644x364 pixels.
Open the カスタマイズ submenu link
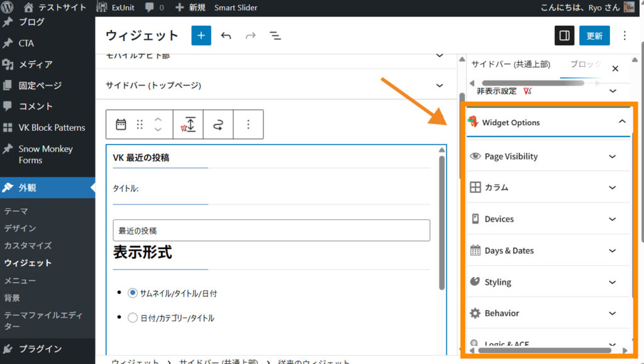28,245
